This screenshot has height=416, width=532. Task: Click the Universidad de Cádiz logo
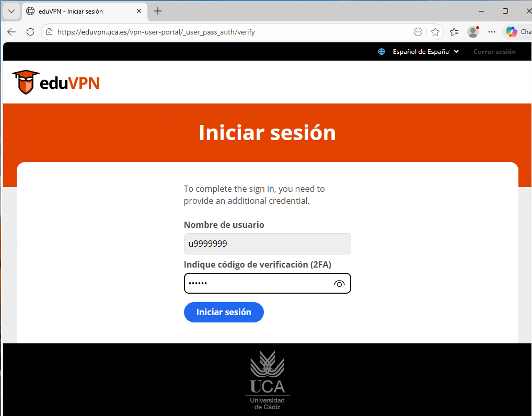point(268,380)
